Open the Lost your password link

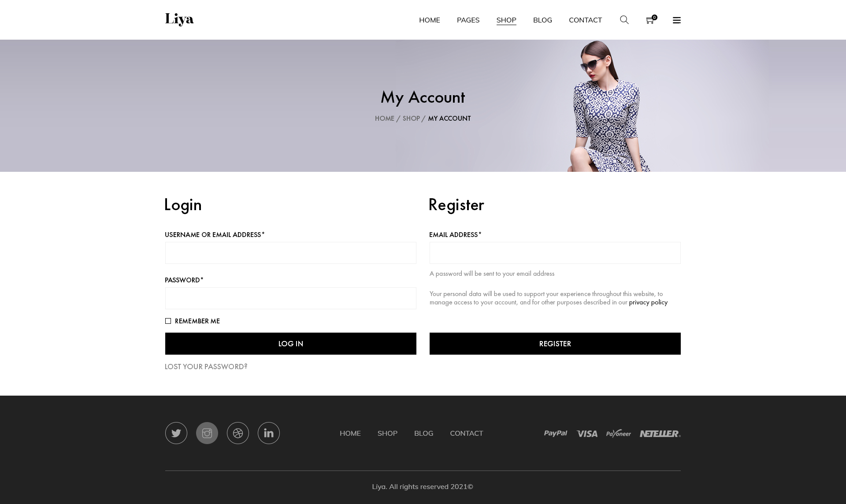(206, 367)
